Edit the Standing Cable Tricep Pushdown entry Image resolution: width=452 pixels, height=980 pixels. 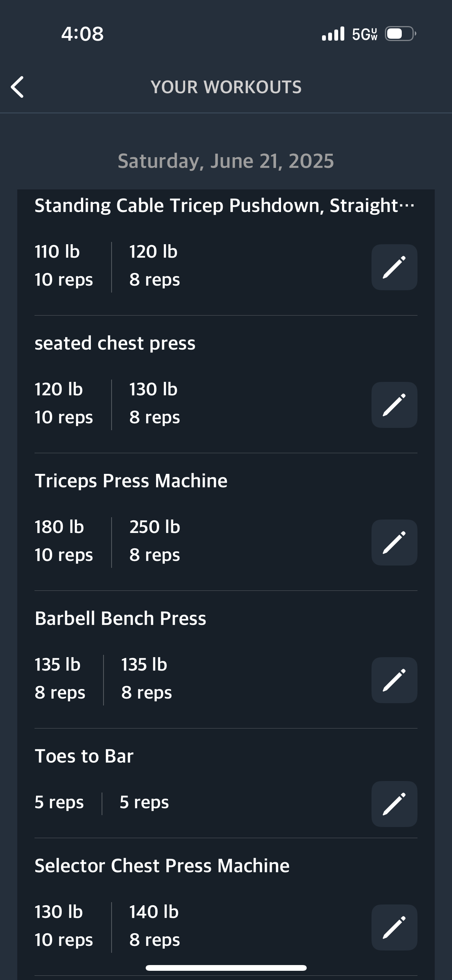click(394, 267)
